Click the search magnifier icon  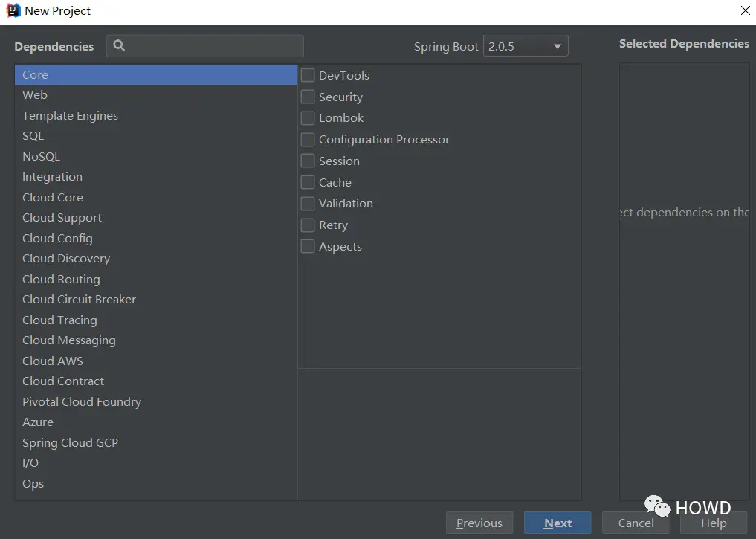[x=119, y=46]
